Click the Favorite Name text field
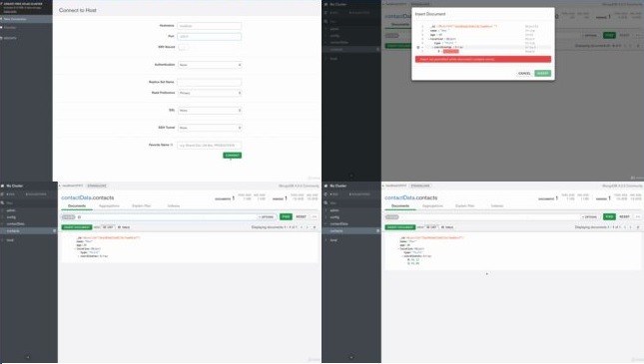Image resolution: width=644 pixels, height=364 pixels. 210,146
